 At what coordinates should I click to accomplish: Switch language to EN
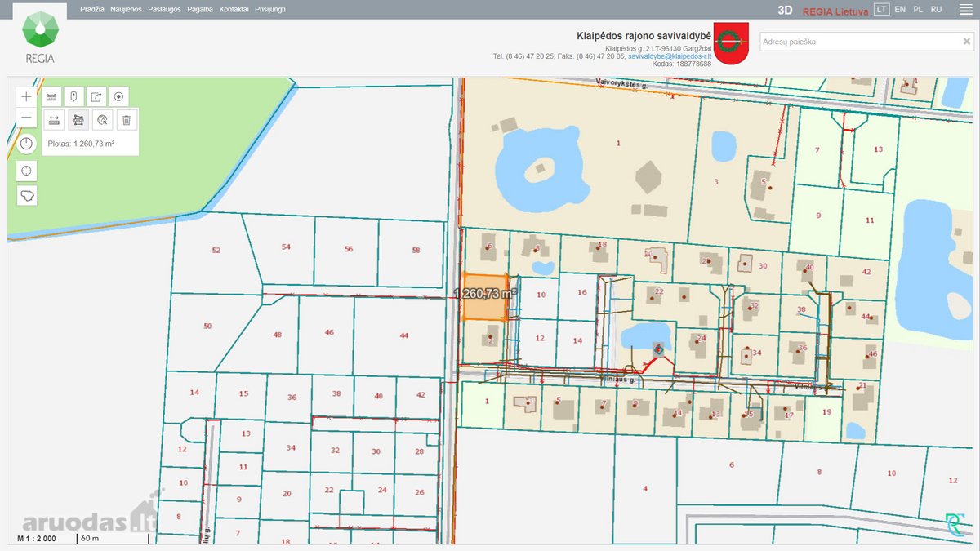(x=900, y=10)
